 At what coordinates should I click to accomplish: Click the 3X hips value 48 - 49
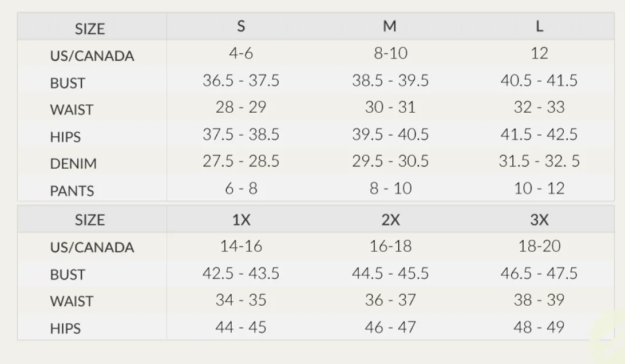coord(539,327)
